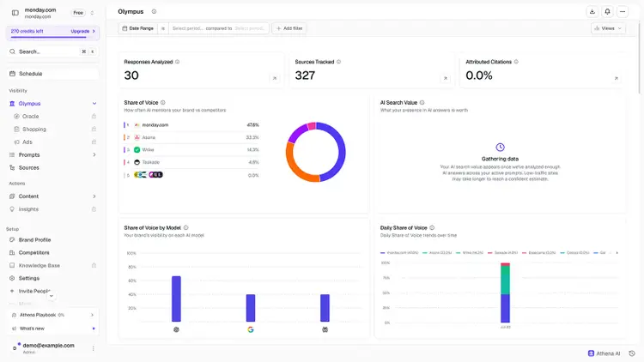
Task: Collapse the Olympus section chevron
Action: pyautogui.click(x=94, y=104)
